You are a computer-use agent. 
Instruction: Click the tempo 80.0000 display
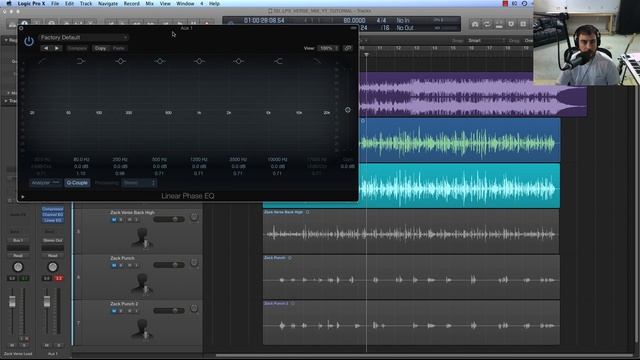pos(354,20)
